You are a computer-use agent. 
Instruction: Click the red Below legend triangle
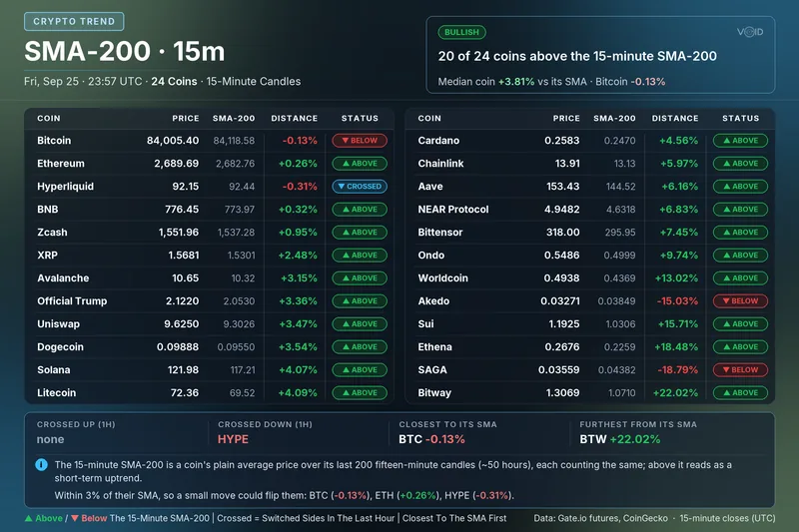pyautogui.click(x=75, y=518)
